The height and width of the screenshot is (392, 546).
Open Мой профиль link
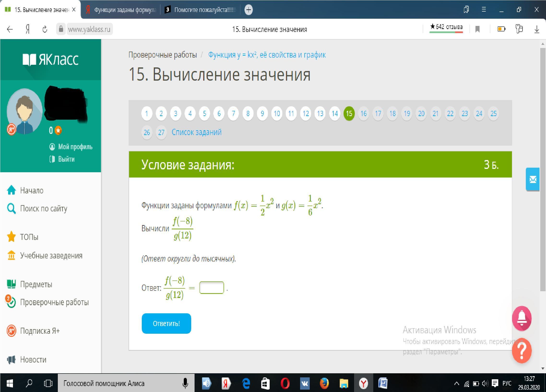(75, 147)
